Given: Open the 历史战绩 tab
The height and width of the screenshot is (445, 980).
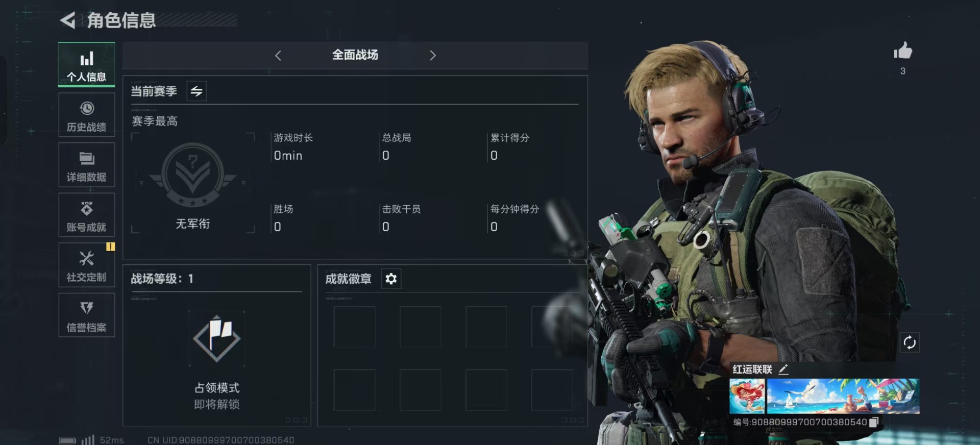Looking at the screenshot, I should [87, 115].
